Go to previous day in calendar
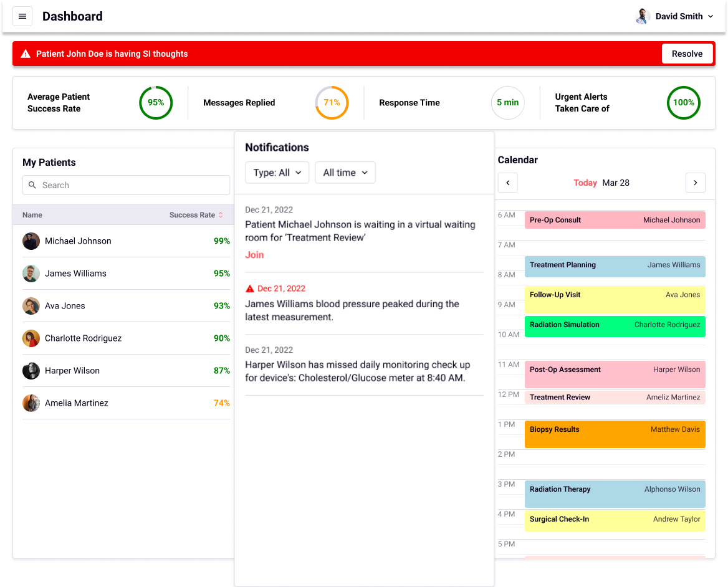Screen dimensions: 728x587 pos(507,183)
